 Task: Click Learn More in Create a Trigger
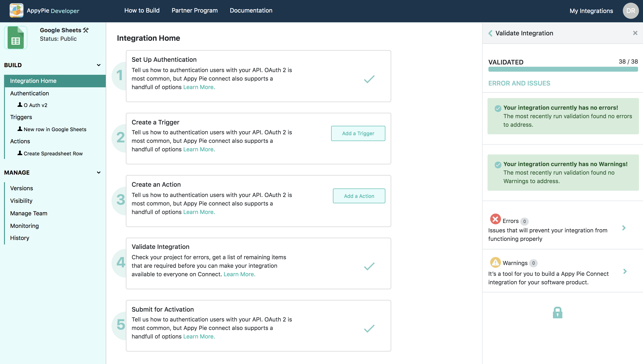tap(199, 149)
